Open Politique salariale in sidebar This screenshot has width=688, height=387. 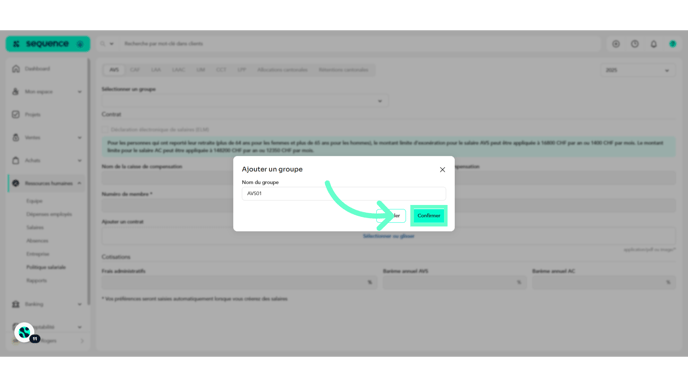(46, 267)
